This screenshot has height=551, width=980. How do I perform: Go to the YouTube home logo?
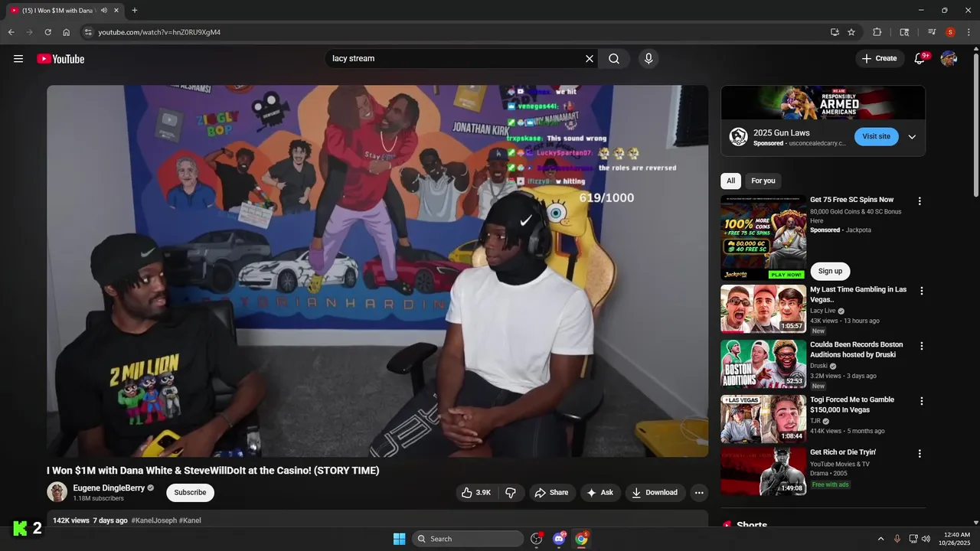60,59
